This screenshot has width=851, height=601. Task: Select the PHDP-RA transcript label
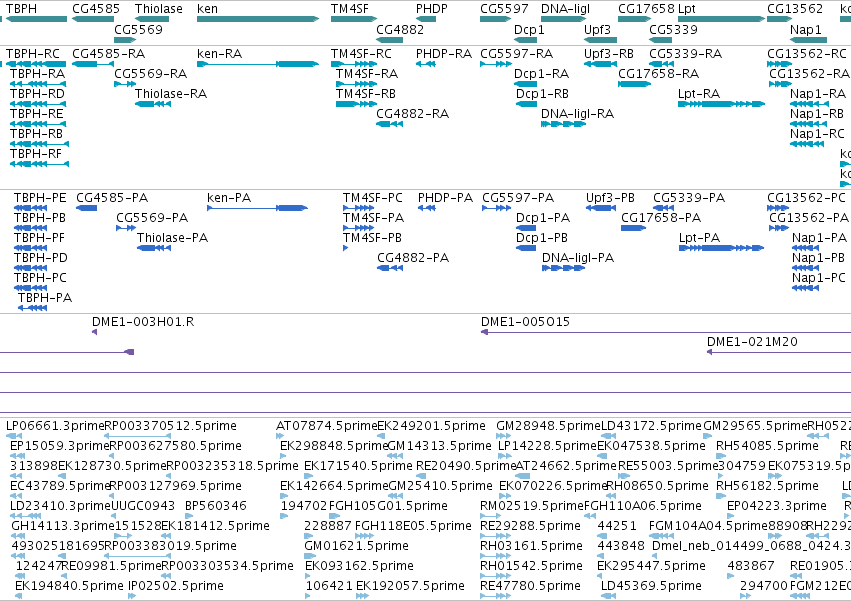[444, 54]
